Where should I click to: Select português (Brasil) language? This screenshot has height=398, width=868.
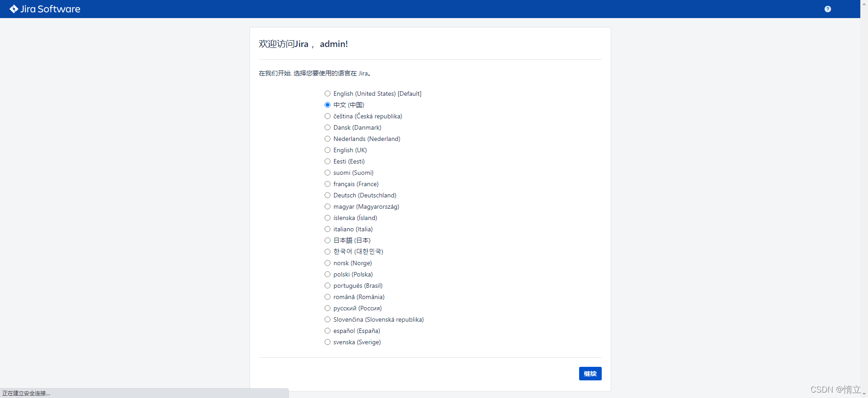coord(327,286)
